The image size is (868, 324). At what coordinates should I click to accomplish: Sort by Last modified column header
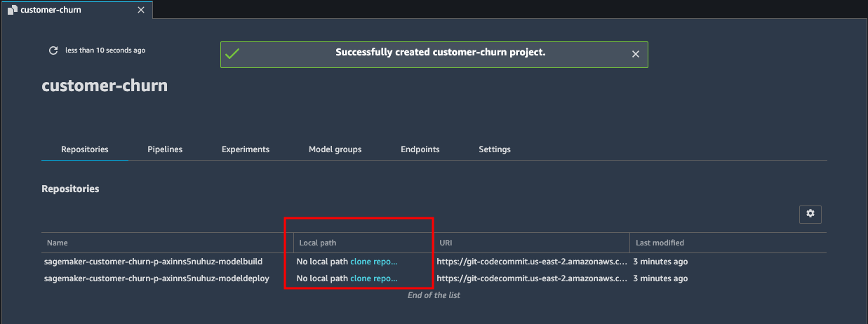660,243
